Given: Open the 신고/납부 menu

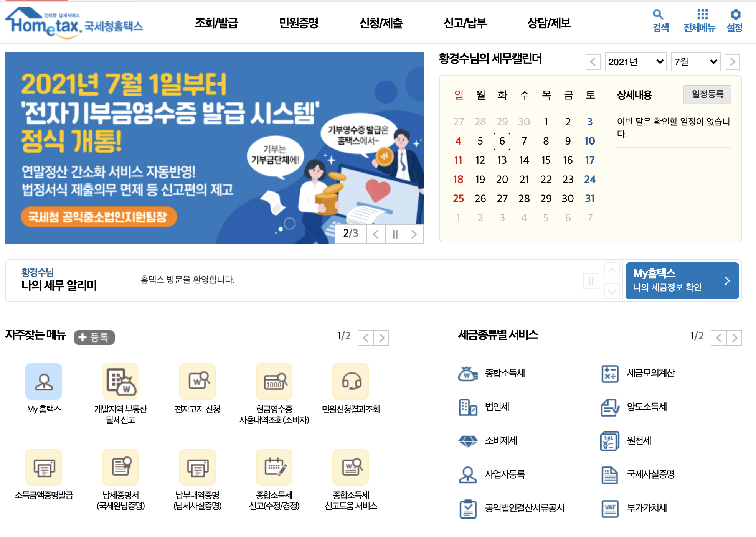Looking at the screenshot, I should [465, 23].
